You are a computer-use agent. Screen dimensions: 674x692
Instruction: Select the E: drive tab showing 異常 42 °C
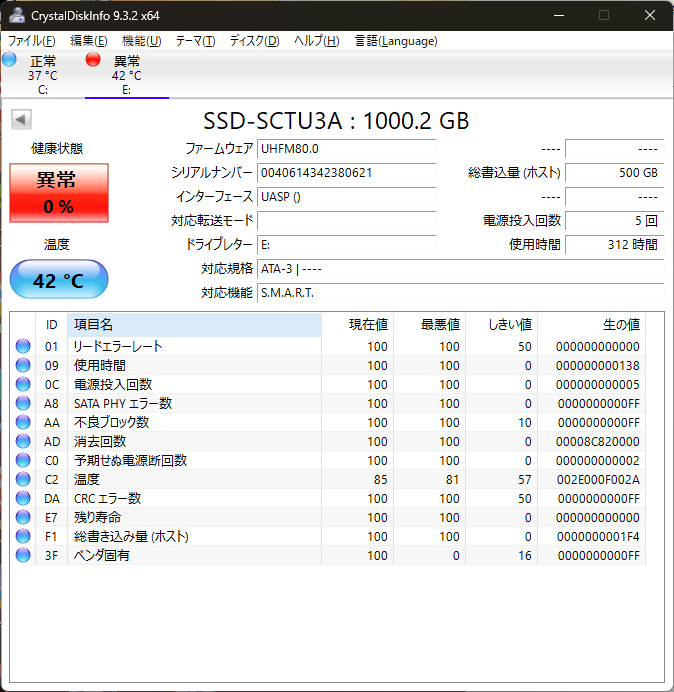point(127,75)
